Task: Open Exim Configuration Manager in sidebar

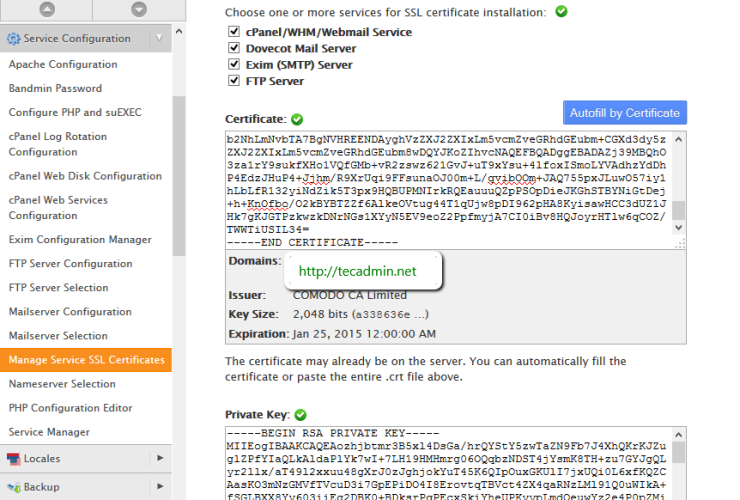Action: click(x=80, y=240)
